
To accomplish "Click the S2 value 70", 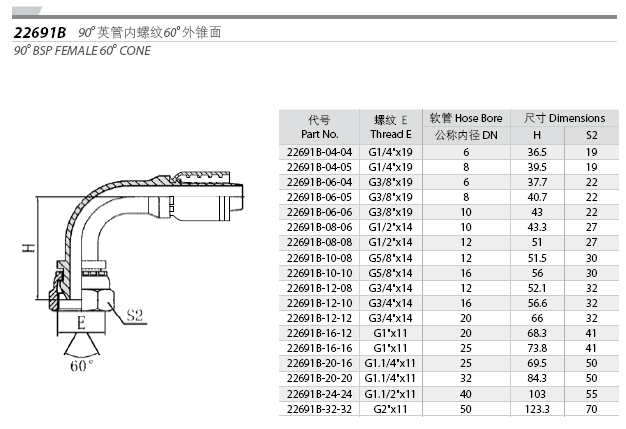I will [x=592, y=409].
